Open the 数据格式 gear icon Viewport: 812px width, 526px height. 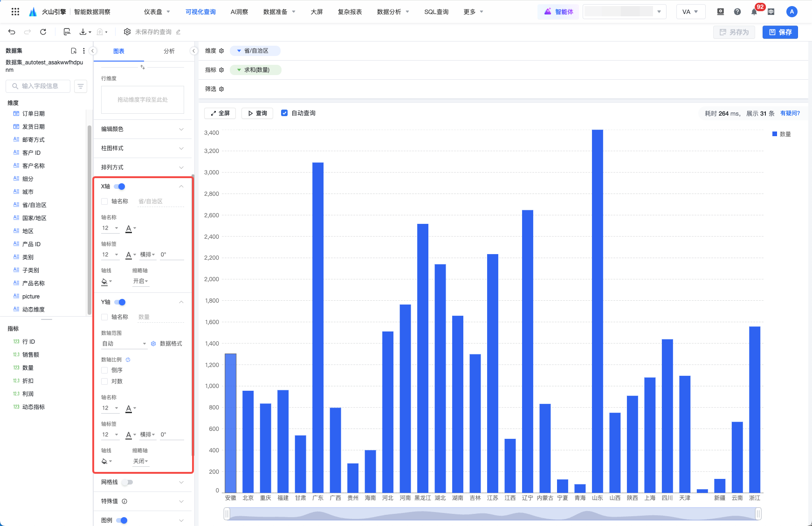coord(153,344)
